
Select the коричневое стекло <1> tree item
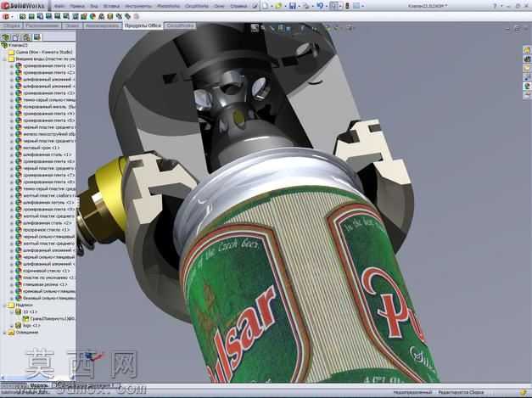pyautogui.click(x=46, y=271)
